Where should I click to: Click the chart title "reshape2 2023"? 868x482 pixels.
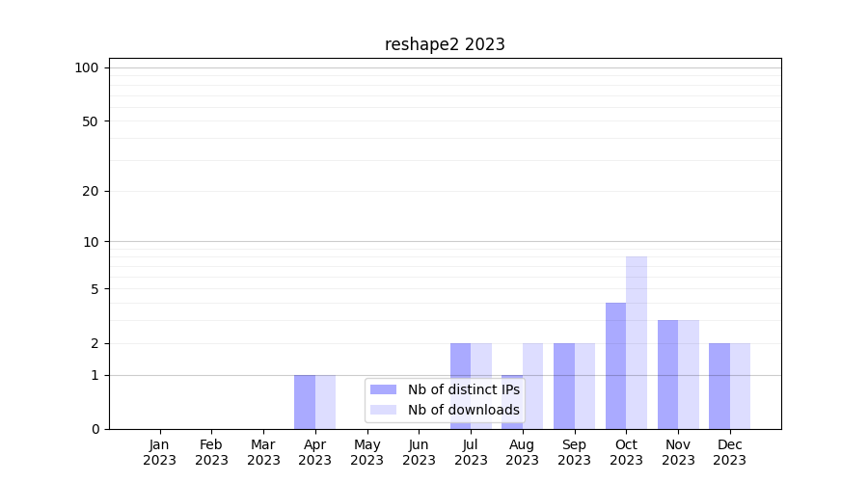(x=445, y=44)
